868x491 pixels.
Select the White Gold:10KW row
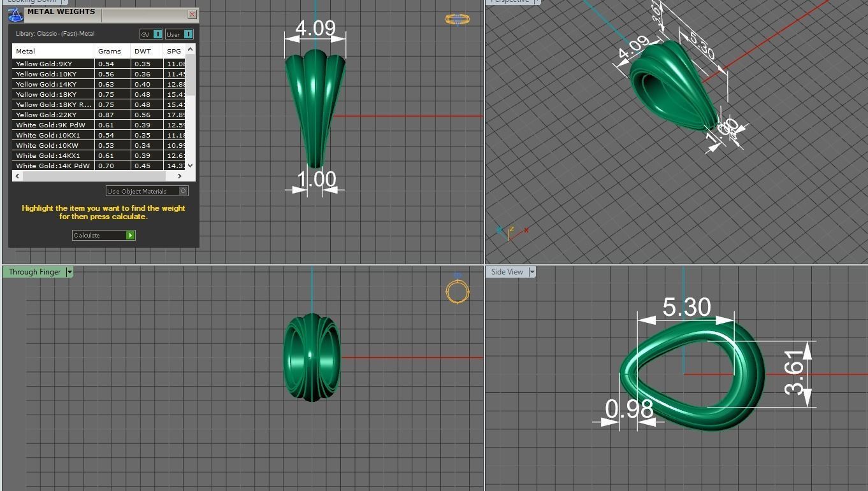(99, 145)
